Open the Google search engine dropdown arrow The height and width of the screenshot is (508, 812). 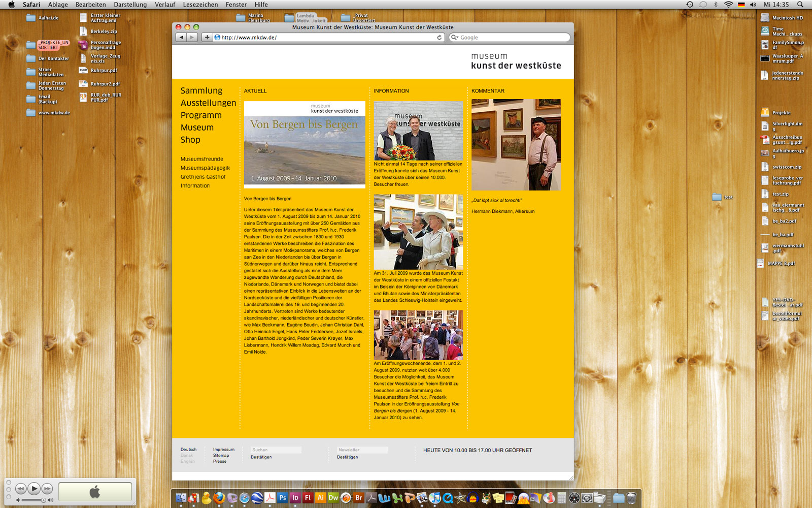[455, 38]
